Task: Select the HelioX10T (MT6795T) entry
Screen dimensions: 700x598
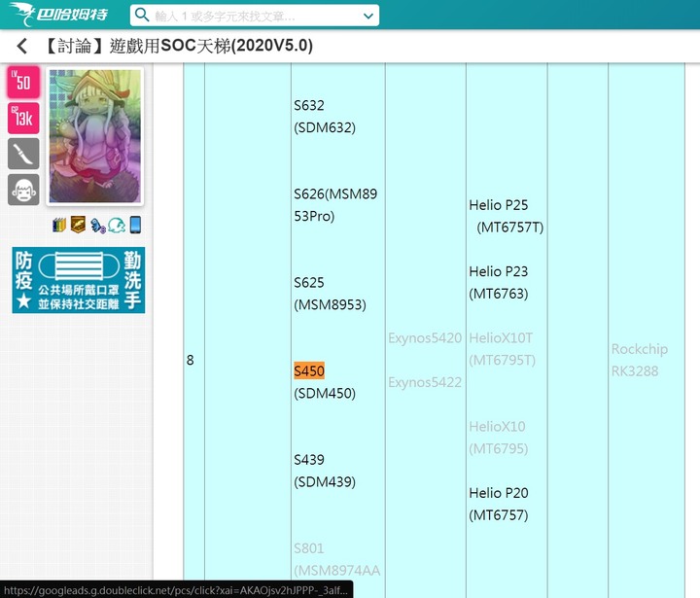Action: click(x=503, y=349)
